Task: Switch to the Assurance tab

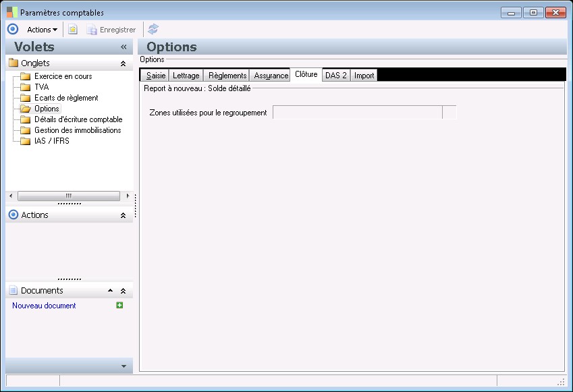Action: pyautogui.click(x=271, y=76)
